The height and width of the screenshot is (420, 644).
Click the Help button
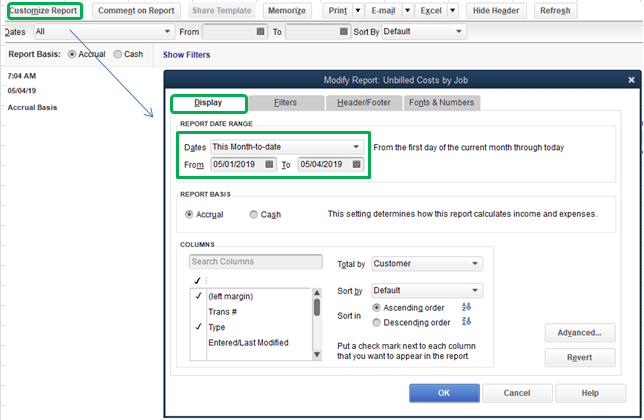click(590, 393)
